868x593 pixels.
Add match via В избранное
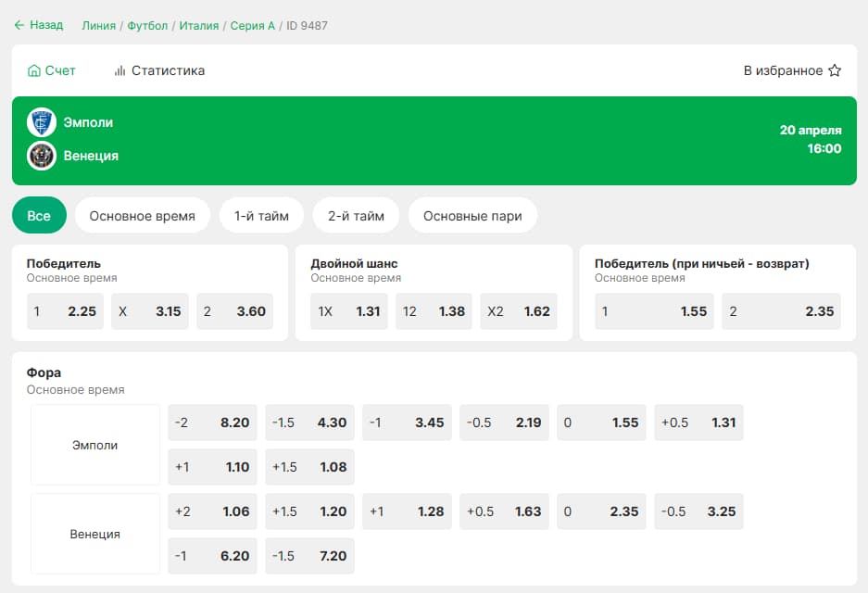coord(792,70)
